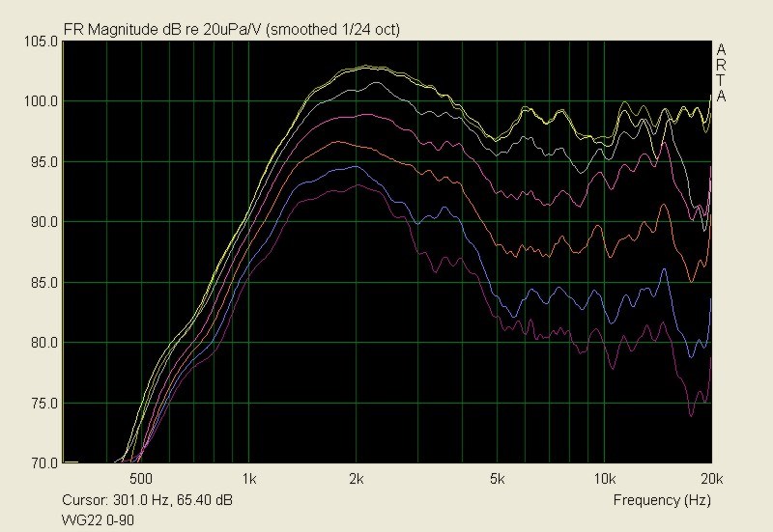Click the 10k frequency axis label

[605, 478]
